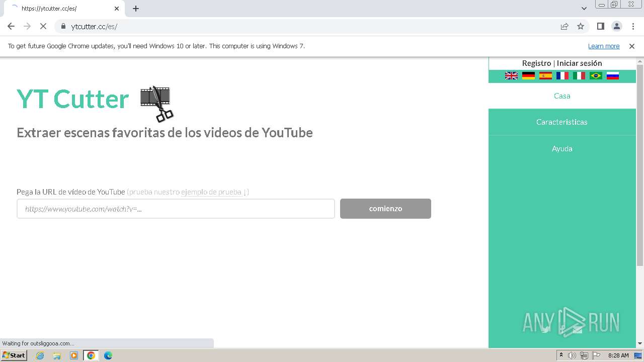Focus the YouTube URL input field
The height and width of the screenshot is (362, 644).
click(x=176, y=209)
